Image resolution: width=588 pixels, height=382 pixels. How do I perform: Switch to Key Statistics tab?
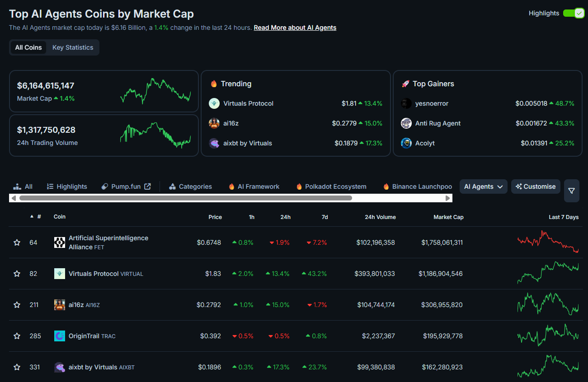[x=73, y=47]
